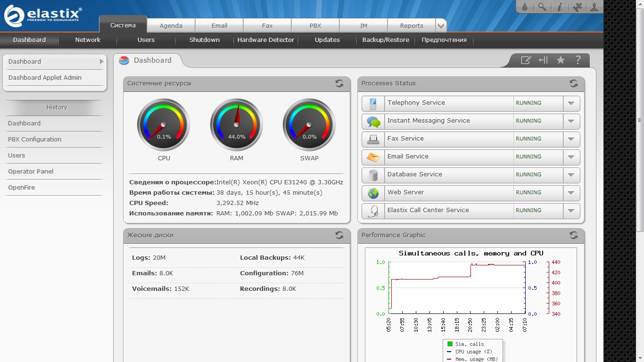Click the Database Service cylinder icon

[373, 175]
